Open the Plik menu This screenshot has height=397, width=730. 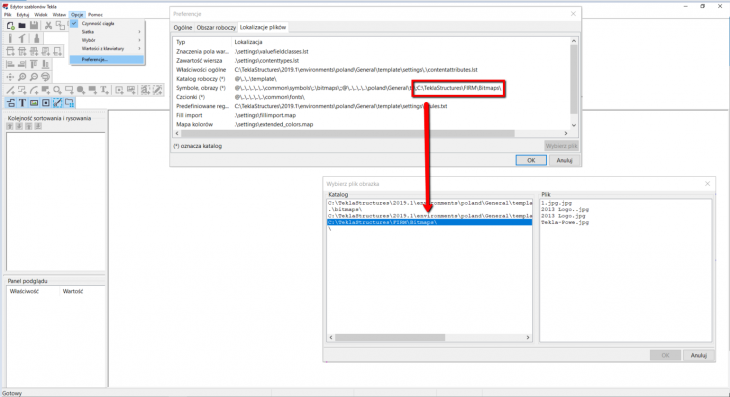click(x=7, y=15)
